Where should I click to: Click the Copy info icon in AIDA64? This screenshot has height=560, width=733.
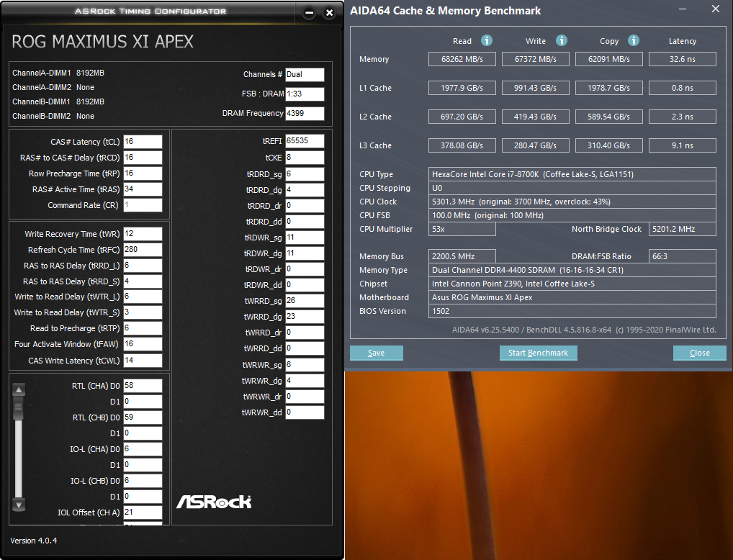[x=634, y=40]
